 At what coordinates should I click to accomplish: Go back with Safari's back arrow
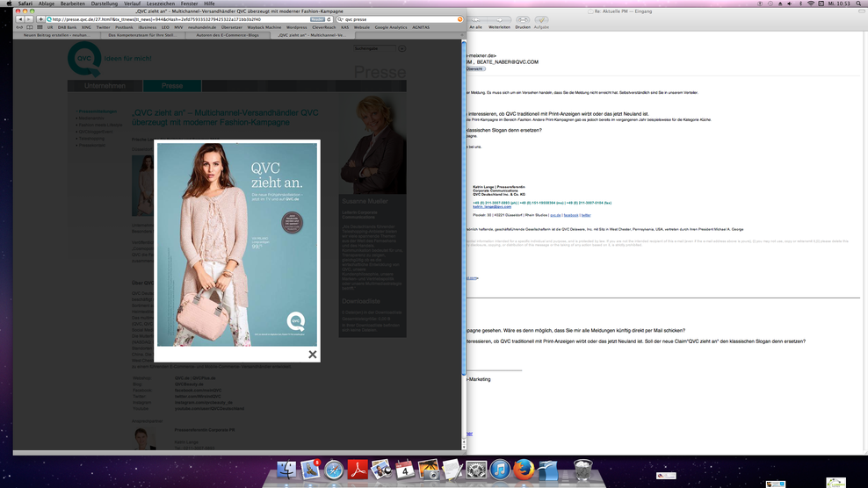click(20, 19)
